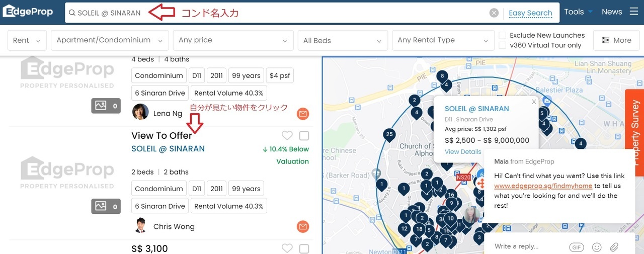The height and width of the screenshot is (254, 644).
Task: Click 6 Sinaran Drive tag of Chris Wong listing
Action: click(160, 206)
